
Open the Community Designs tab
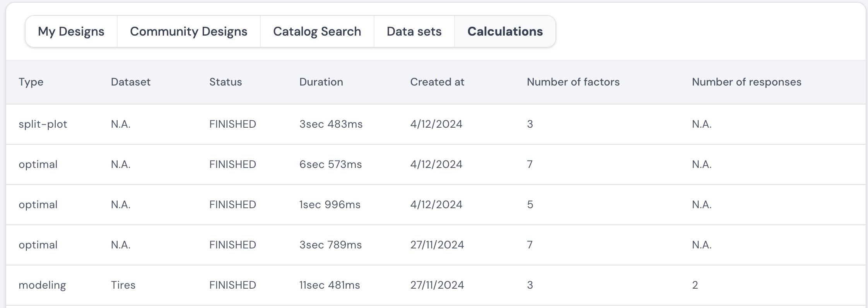point(189,31)
